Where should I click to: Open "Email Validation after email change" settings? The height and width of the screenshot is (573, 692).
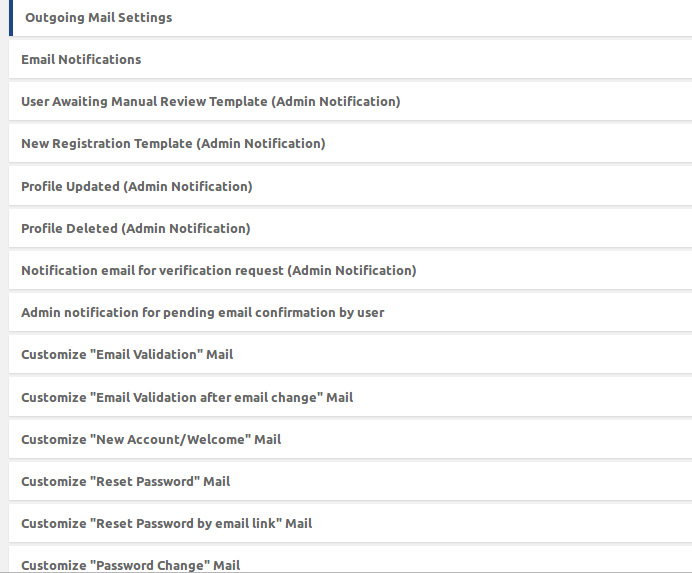[187, 398]
